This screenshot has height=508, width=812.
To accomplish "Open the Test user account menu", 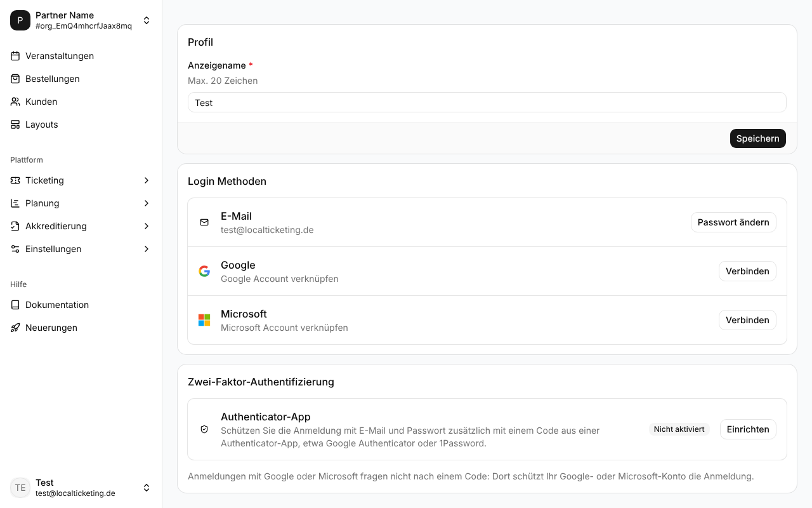I will click(x=81, y=488).
